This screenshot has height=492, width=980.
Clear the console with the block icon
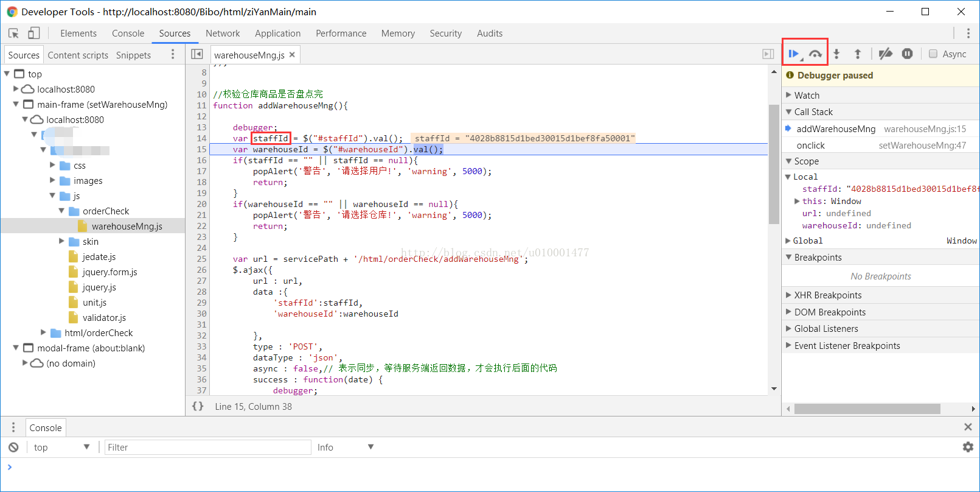point(13,448)
